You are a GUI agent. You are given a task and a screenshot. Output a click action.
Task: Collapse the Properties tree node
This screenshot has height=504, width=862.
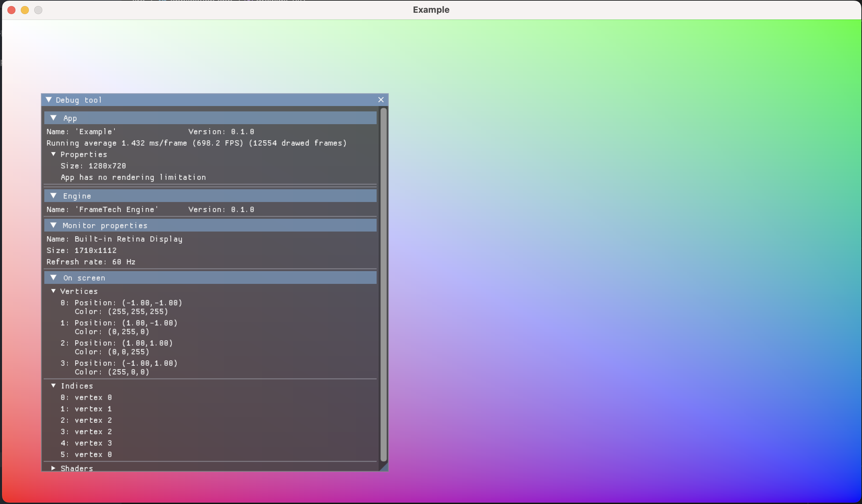click(x=53, y=154)
